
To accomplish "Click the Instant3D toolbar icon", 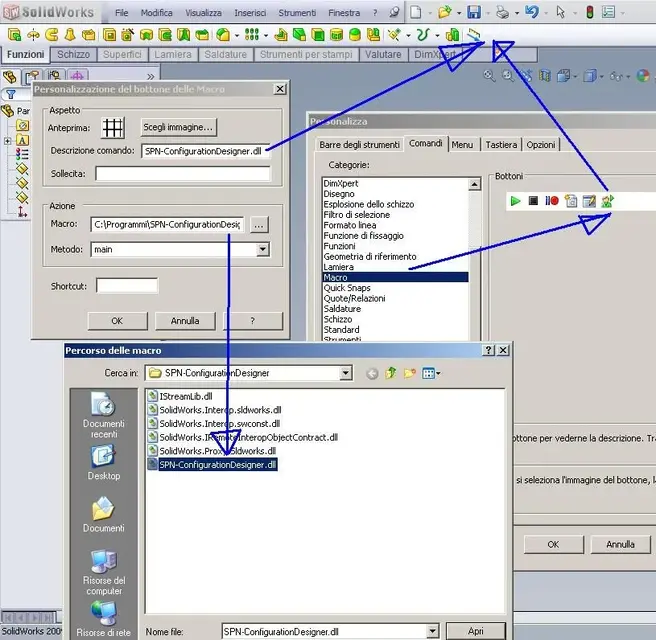I will [x=473, y=35].
